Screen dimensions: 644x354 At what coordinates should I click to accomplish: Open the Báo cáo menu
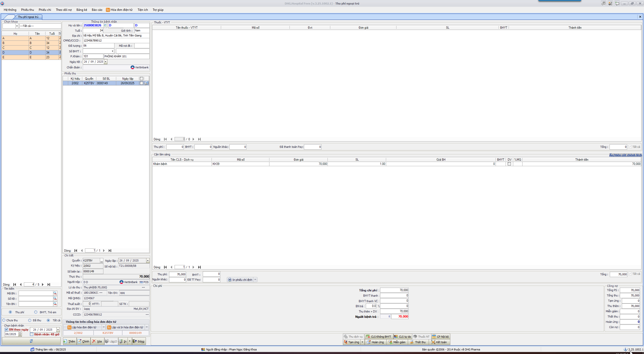[x=97, y=10]
